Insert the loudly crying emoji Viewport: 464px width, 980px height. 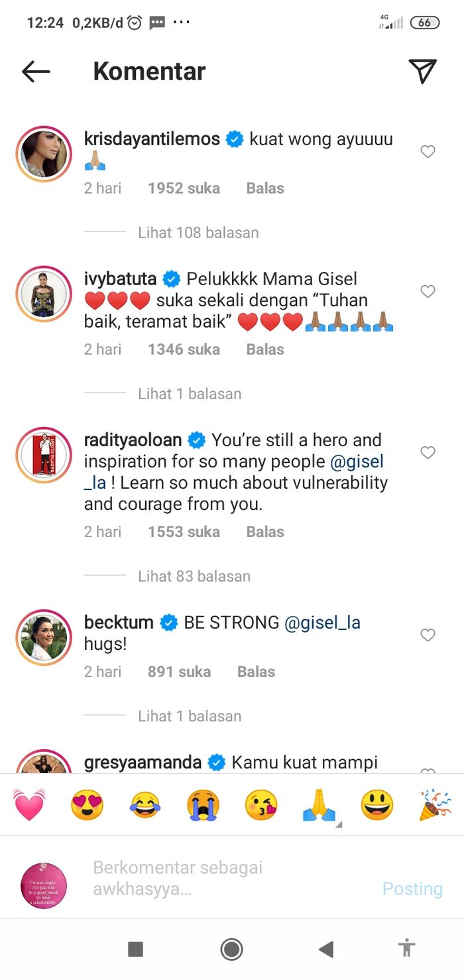[x=203, y=805]
